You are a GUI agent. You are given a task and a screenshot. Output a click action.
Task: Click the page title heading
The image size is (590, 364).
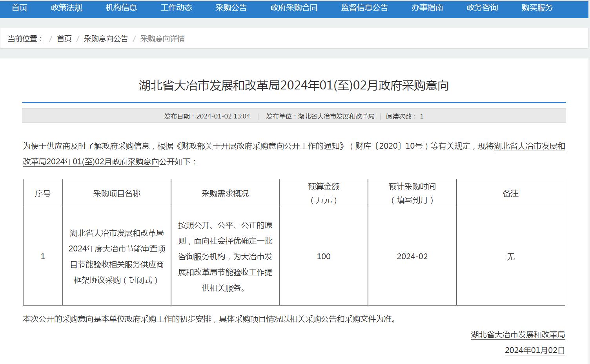pos(294,85)
